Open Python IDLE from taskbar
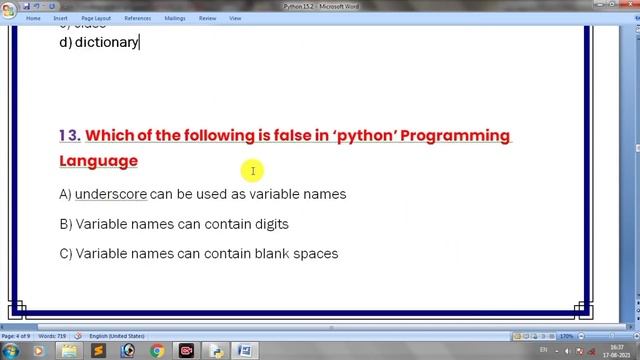640x360 pixels. [216, 351]
